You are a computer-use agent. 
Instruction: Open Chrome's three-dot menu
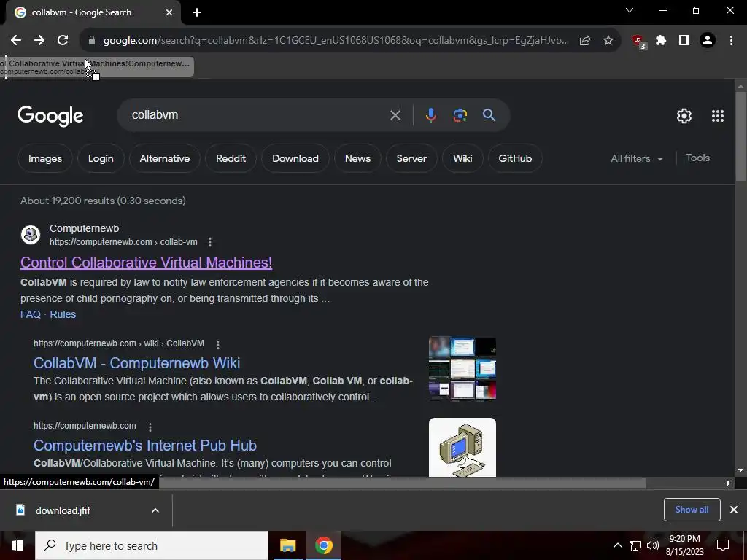pyautogui.click(x=731, y=41)
